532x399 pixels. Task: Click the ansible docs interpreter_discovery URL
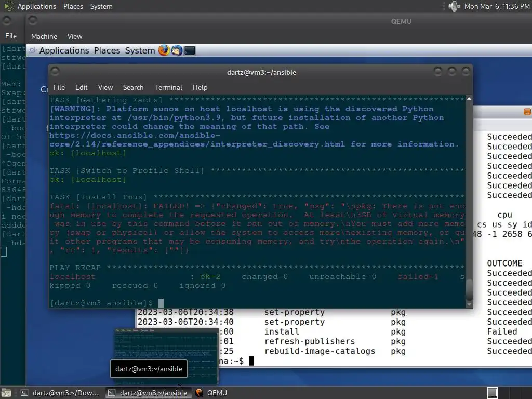point(197,140)
